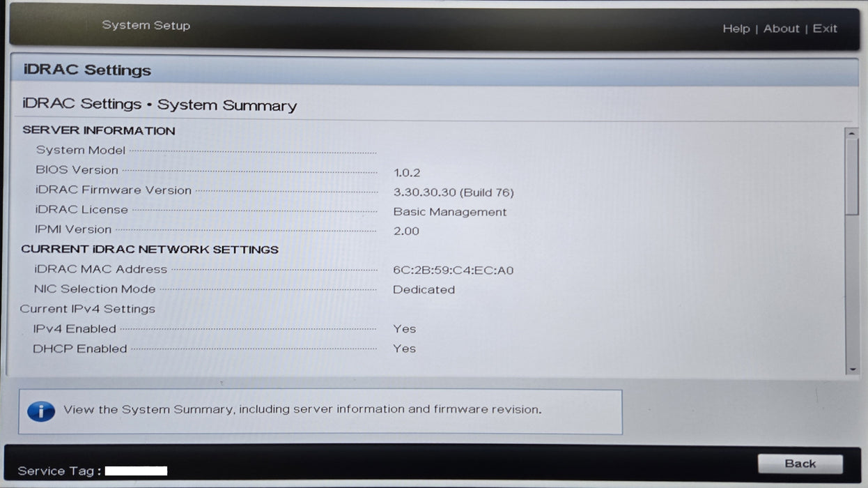Click the scrollbar up arrow
This screenshot has width=868, height=488.
coord(851,133)
